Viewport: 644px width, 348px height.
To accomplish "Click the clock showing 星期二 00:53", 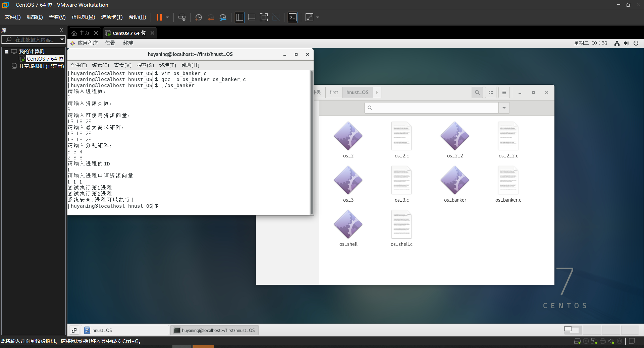I will [x=590, y=43].
